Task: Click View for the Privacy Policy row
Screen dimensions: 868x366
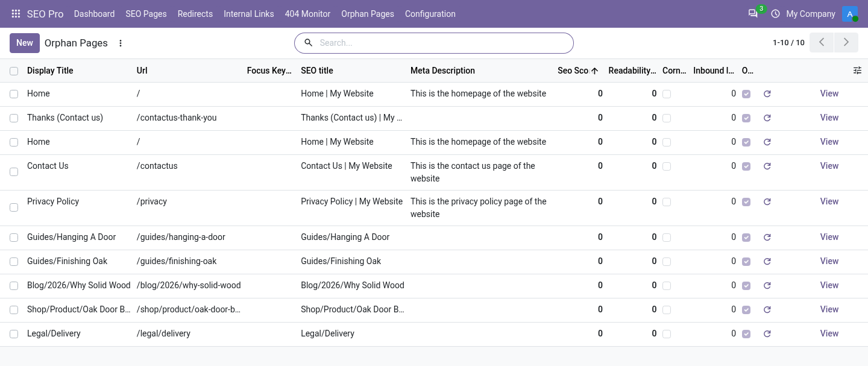Action: pyautogui.click(x=829, y=201)
